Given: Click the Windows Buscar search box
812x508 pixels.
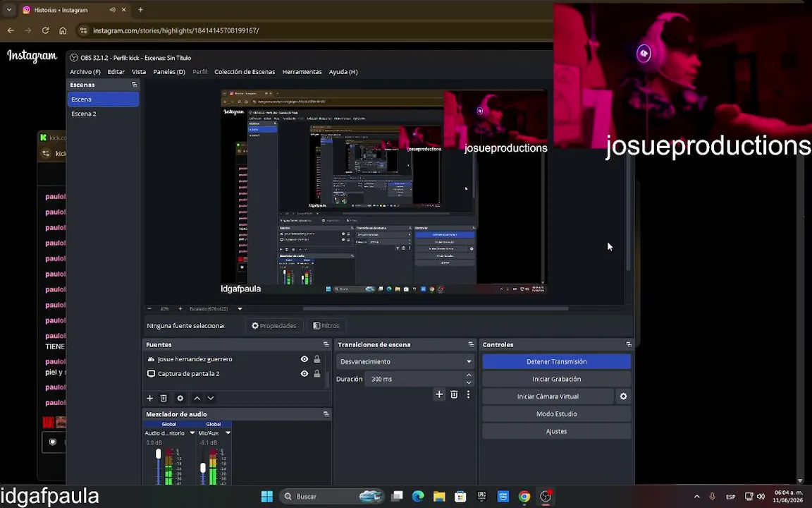Looking at the screenshot, I should pos(333,496).
